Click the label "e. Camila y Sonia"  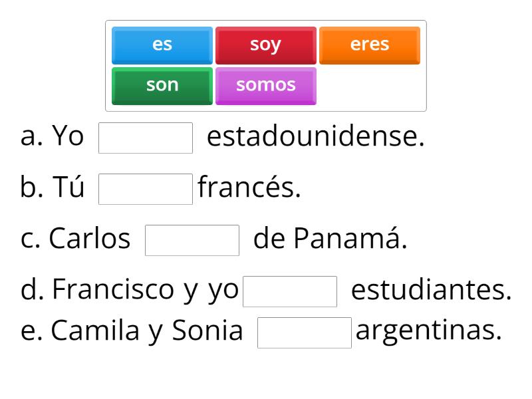(133, 330)
